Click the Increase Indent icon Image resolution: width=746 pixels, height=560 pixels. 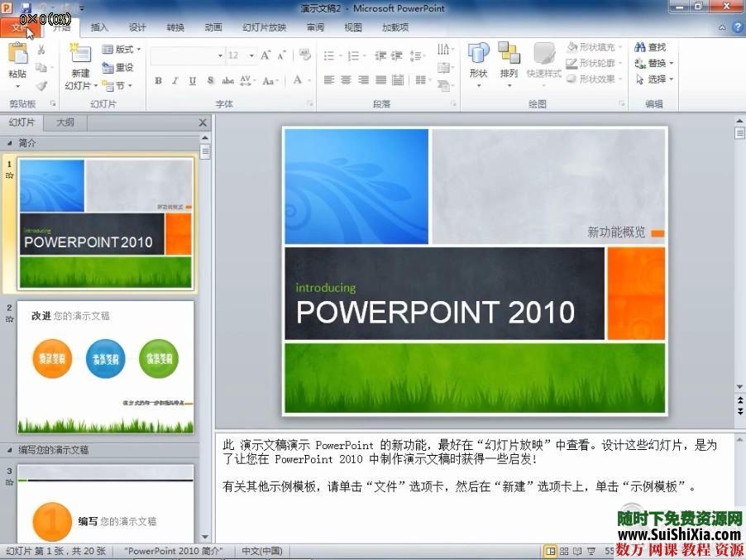click(397, 55)
